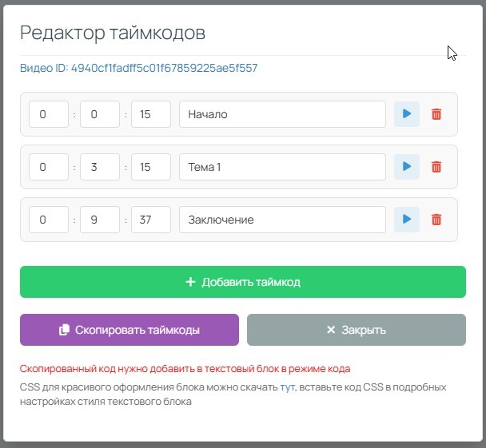
Task: Click hours field of Тема 1 row
Action: (49, 167)
